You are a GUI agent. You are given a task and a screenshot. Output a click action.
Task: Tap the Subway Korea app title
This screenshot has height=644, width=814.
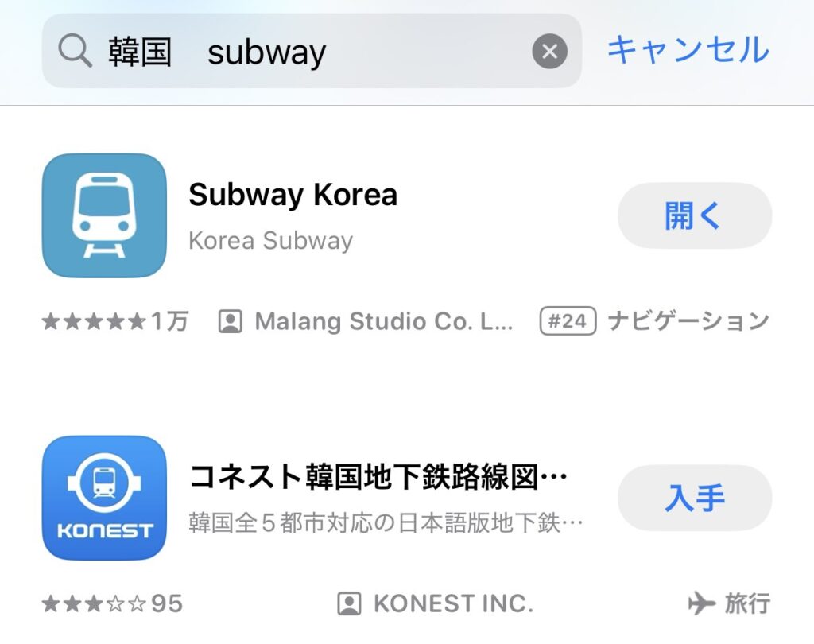click(x=293, y=196)
